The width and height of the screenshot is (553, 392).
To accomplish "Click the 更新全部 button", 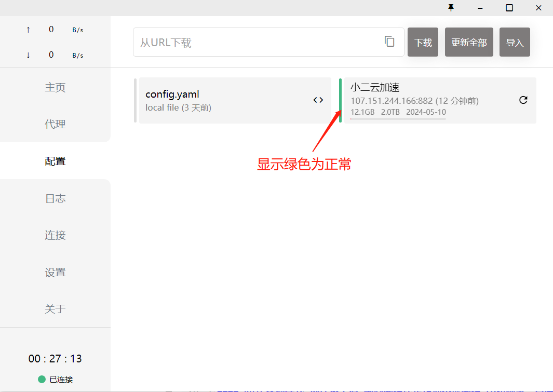I will click(x=469, y=42).
